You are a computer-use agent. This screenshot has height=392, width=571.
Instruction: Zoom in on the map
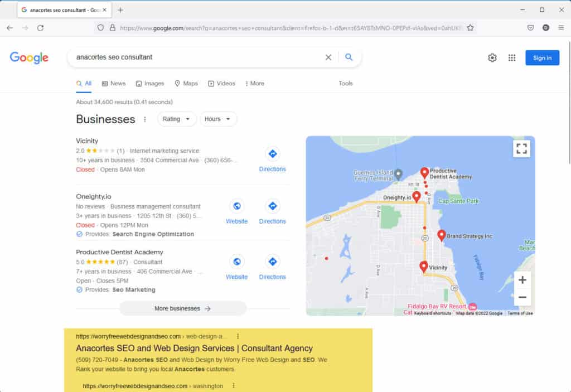pos(522,280)
